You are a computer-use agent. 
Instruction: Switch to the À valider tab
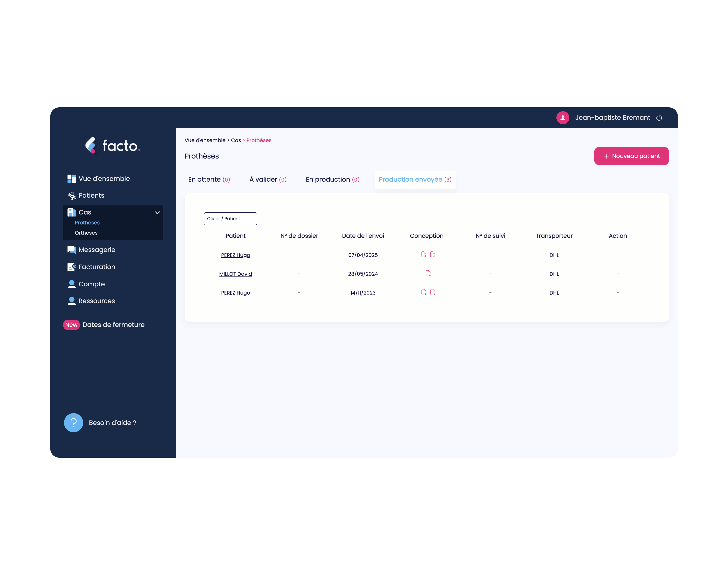(268, 179)
